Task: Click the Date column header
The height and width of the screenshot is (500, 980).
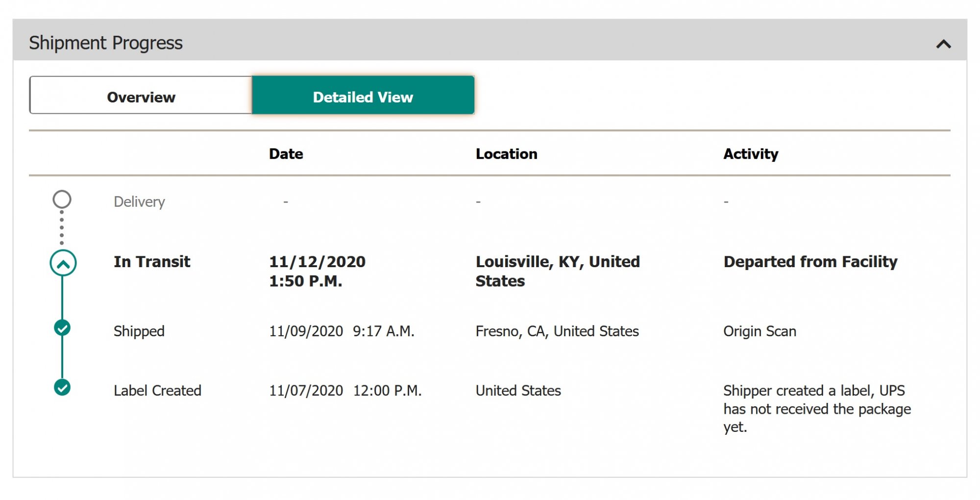Action: click(x=286, y=154)
